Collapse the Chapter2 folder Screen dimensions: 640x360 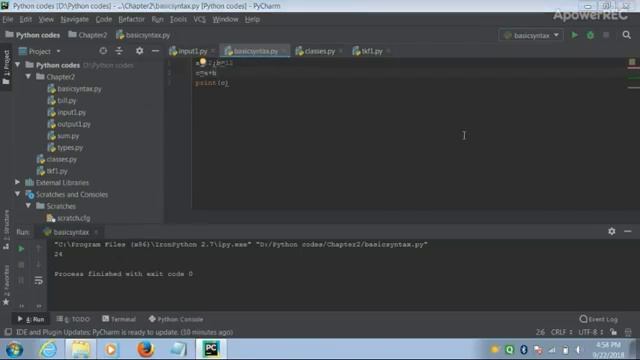click(28, 77)
